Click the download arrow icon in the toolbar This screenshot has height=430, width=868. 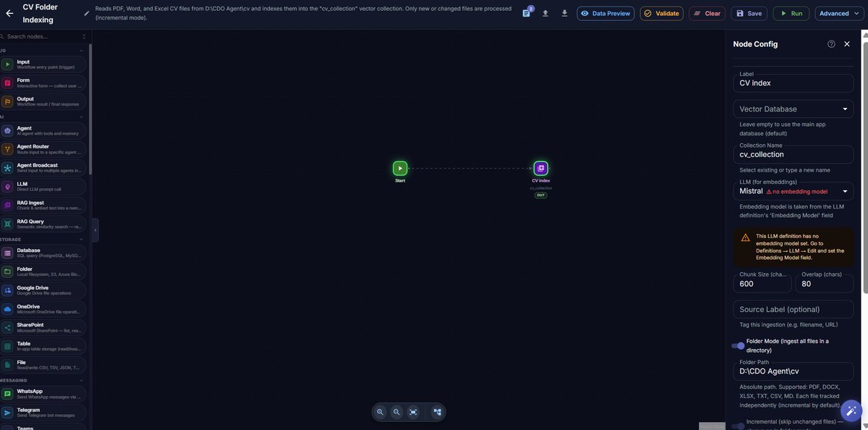[x=564, y=13]
